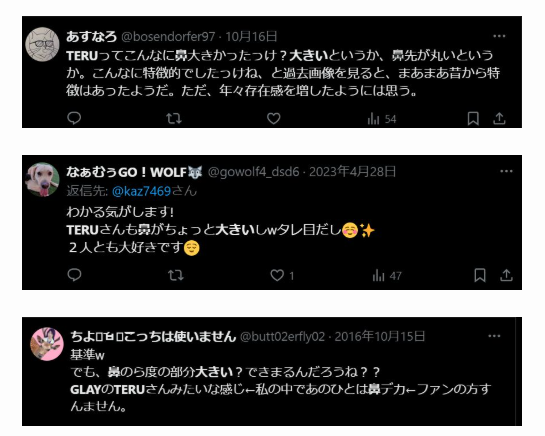Open the @bosendorfer97 profile handle
The image size is (545, 436).
[x=168, y=37]
